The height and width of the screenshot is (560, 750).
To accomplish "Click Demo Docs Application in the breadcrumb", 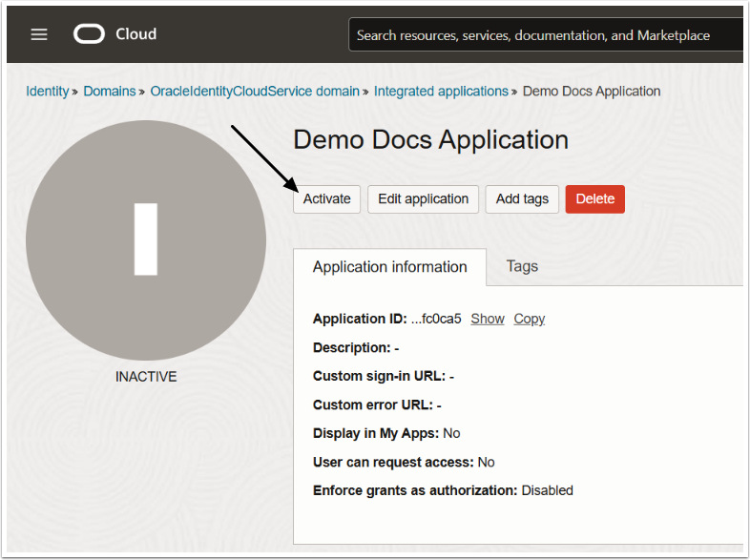I will click(x=592, y=92).
